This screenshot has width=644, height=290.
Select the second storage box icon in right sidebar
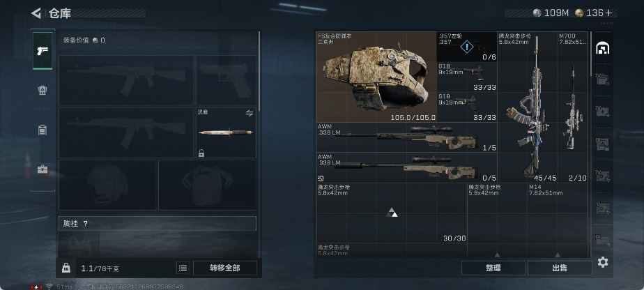(x=602, y=112)
